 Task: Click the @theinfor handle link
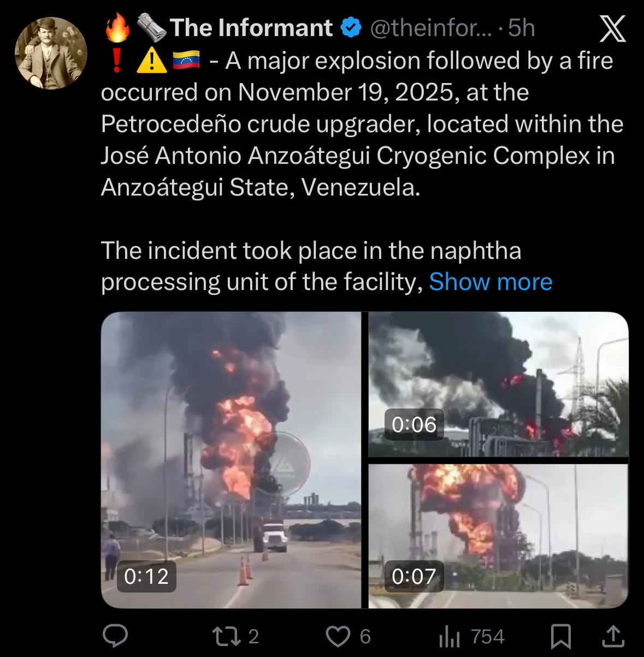(431, 28)
